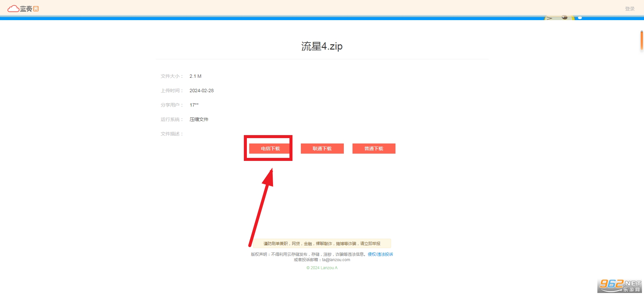The width and height of the screenshot is (644, 295).
Task: Click the 压缩文件 system value
Action: coord(199,119)
